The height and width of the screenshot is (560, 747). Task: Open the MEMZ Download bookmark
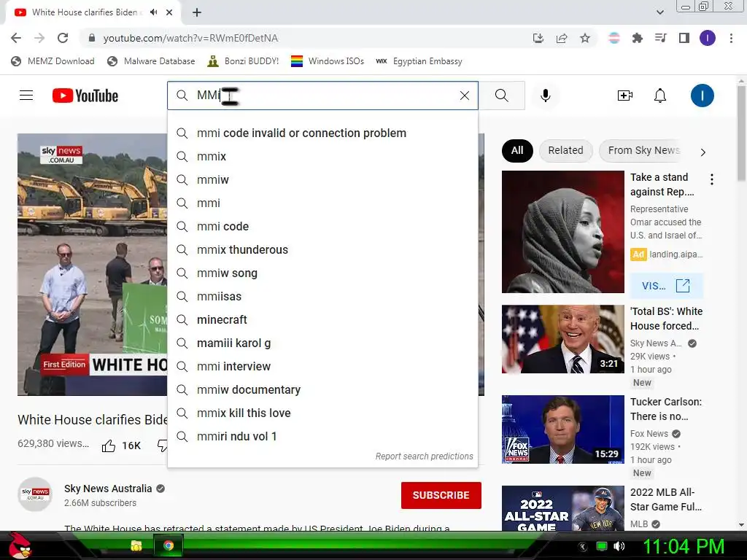coord(53,61)
